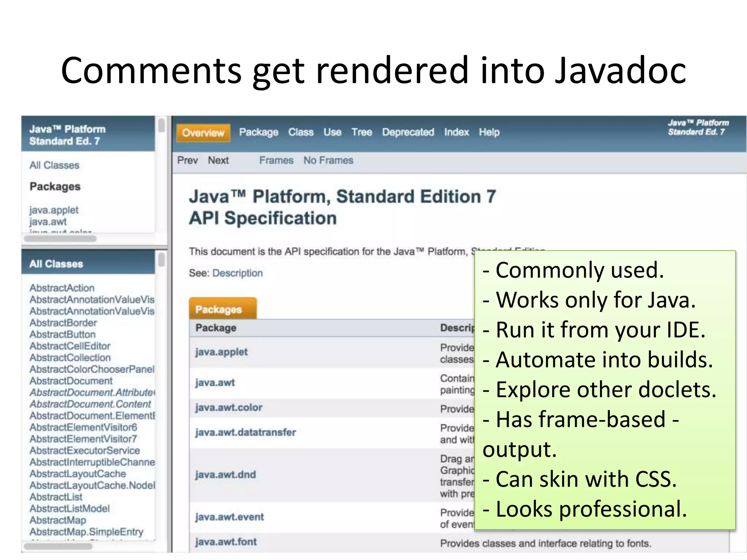Open the AbstractDocument.Content interface
Image resolution: width=747 pixels, height=560 pixels.
(90, 404)
